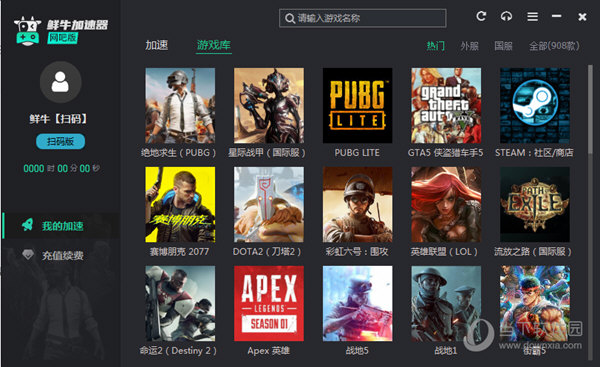The height and width of the screenshot is (367, 600).
Task: Select the 命运2 (Destiny 2) game cover
Action: pyautogui.click(x=180, y=303)
